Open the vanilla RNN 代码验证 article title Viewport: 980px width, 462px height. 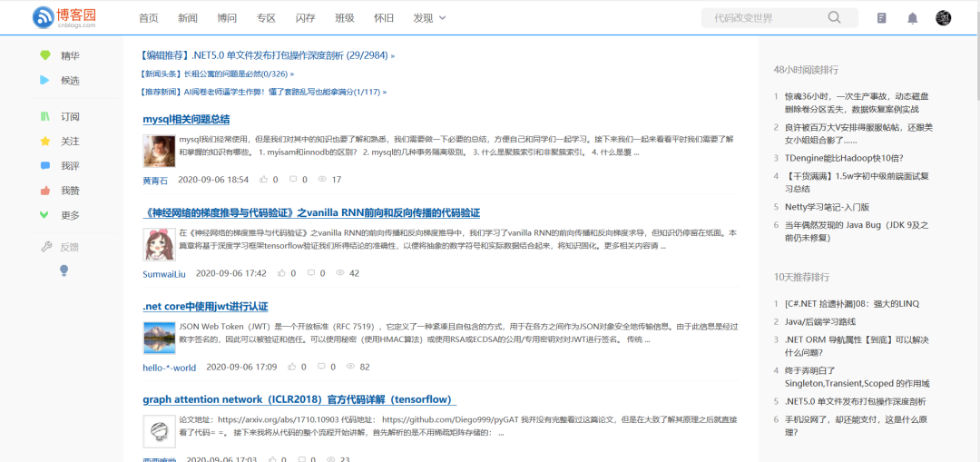[x=311, y=213]
